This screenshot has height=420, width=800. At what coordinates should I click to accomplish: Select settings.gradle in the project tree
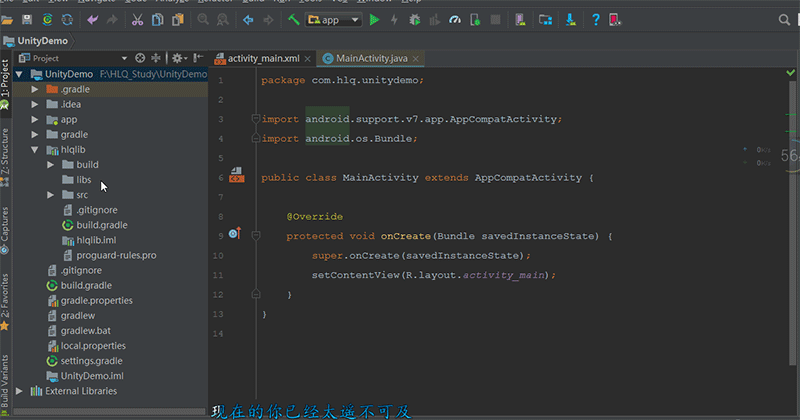tap(91, 360)
